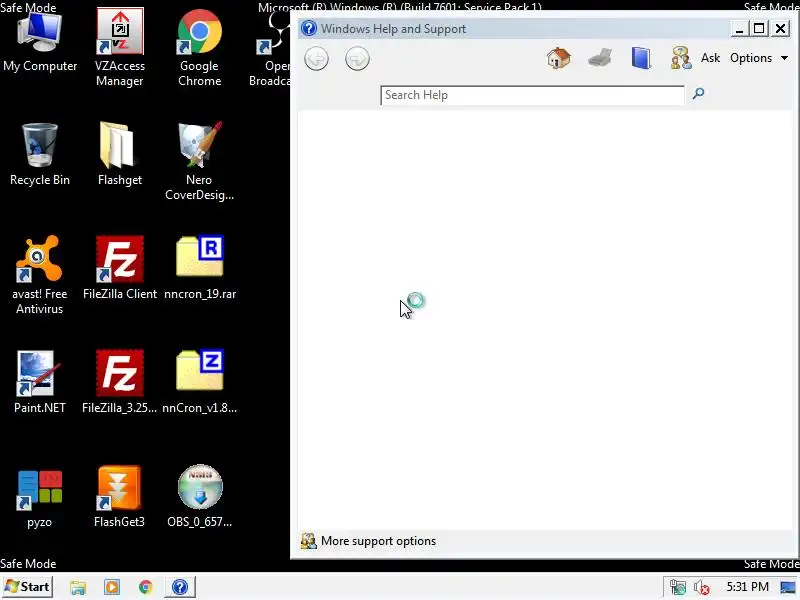Click the Back arrow in Help window
Viewport: 800px width, 600px height.
tap(316, 59)
